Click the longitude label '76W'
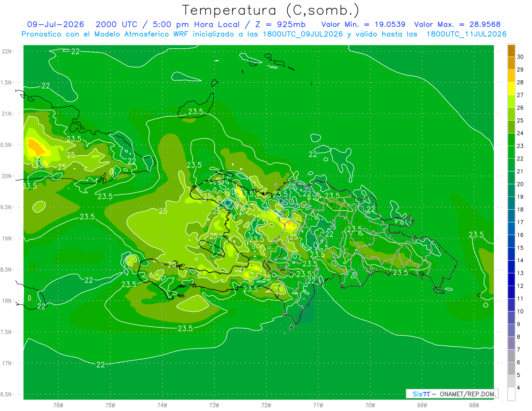Screen dimensions: 532x411 coord(58,405)
